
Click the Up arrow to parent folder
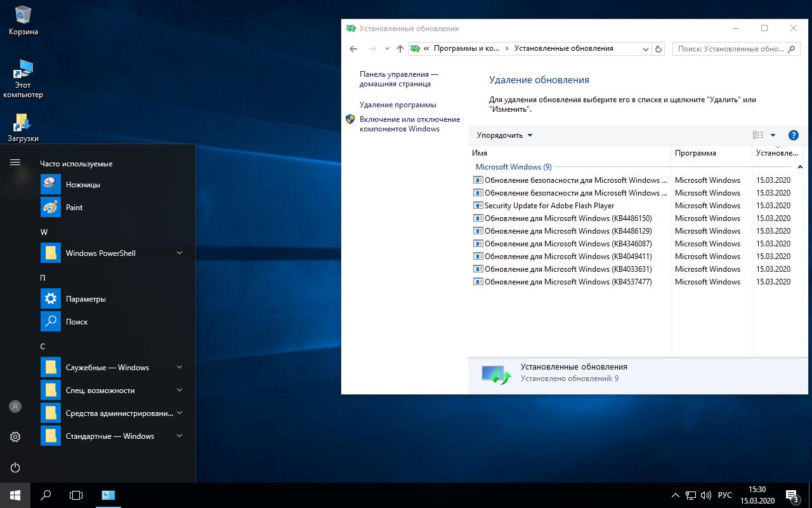tap(400, 48)
